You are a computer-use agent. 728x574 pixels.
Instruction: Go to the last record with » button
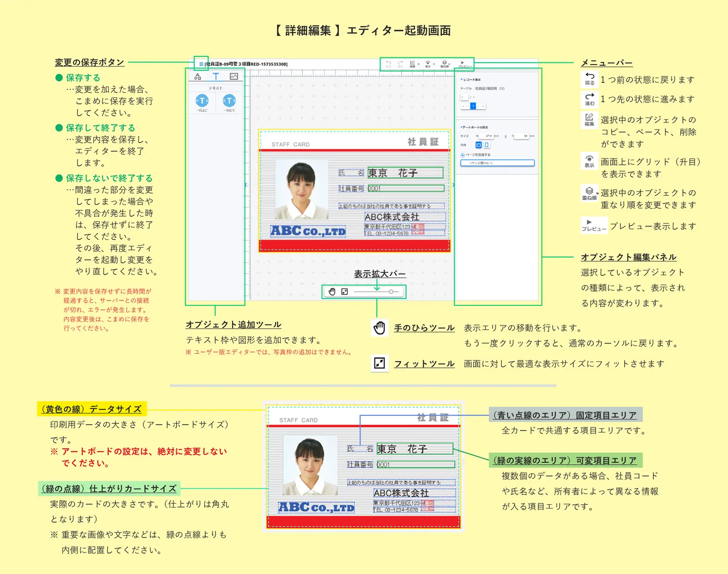(483, 106)
